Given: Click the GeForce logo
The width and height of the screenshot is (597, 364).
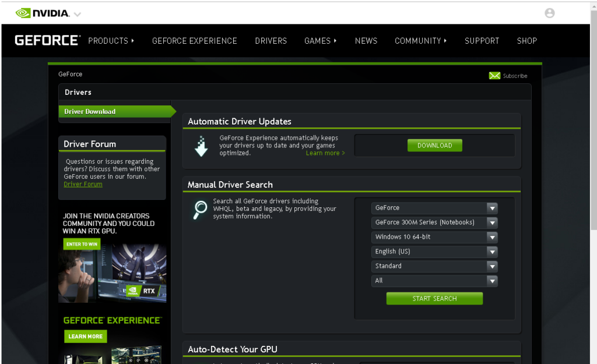Looking at the screenshot, I should (48, 40).
